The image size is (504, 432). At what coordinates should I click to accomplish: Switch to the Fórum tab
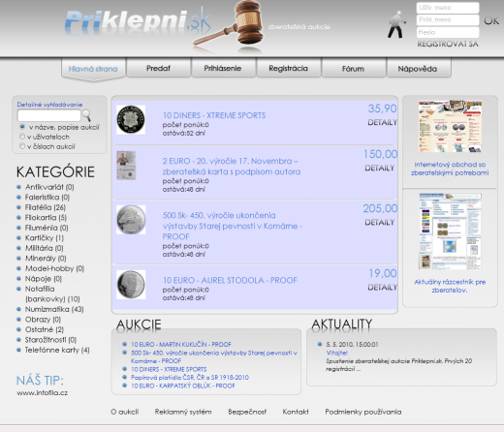pyautogui.click(x=353, y=69)
